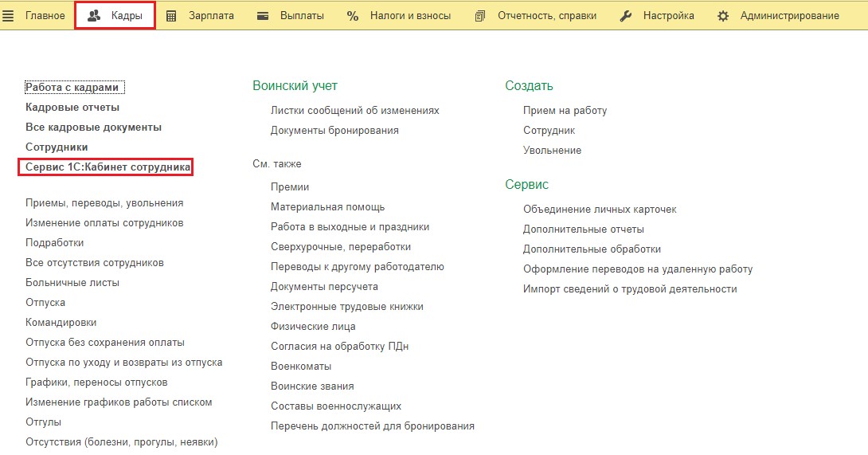This screenshot has width=868, height=455.
Task: Open Больничные листы
Action: click(x=72, y=283)
